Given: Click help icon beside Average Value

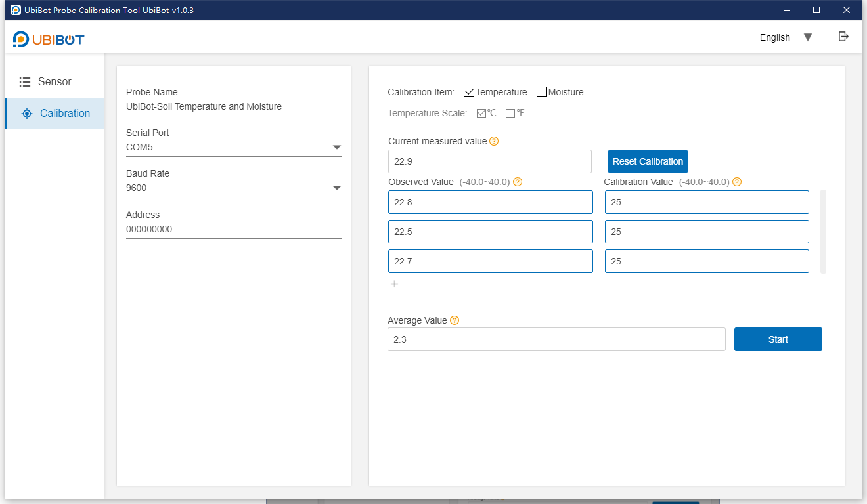Looking at the screenshot, I should [x=455, y=320].
